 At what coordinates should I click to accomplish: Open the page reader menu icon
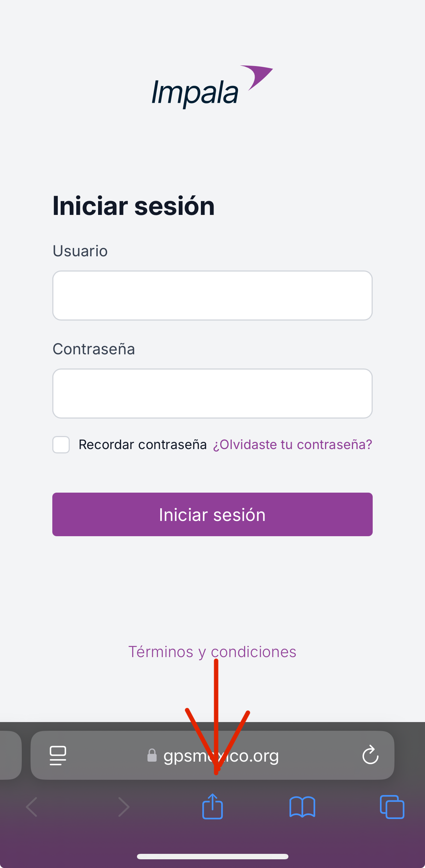click(x=58, y=755)
